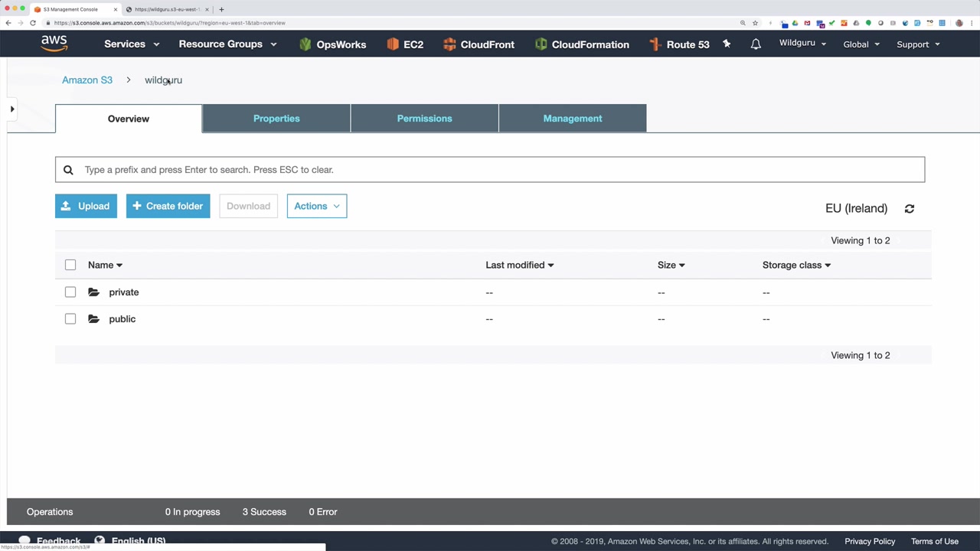
Task: Sort by the Storage class column
Action: pyautogui.click(x=796, y=265)
